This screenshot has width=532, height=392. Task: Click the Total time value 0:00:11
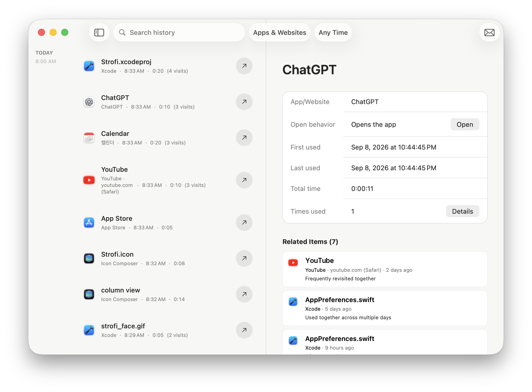click(x=362, y=189)
